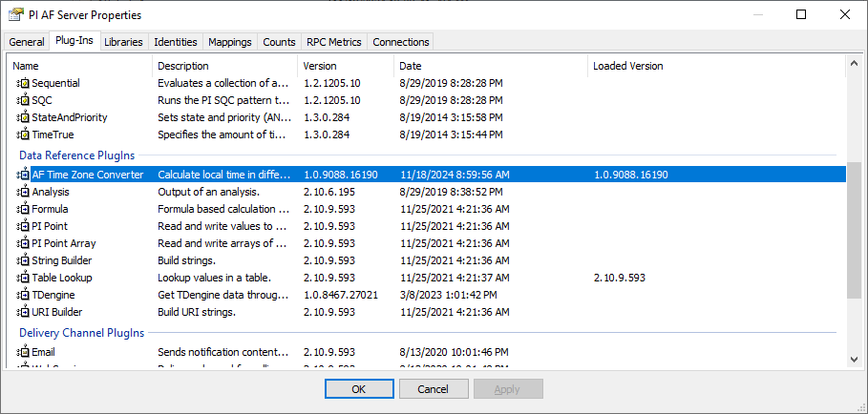868x414 pixels.
Task: Click the SQC plug-in icon
Action: pyautogui.click(x=23, y=100)
